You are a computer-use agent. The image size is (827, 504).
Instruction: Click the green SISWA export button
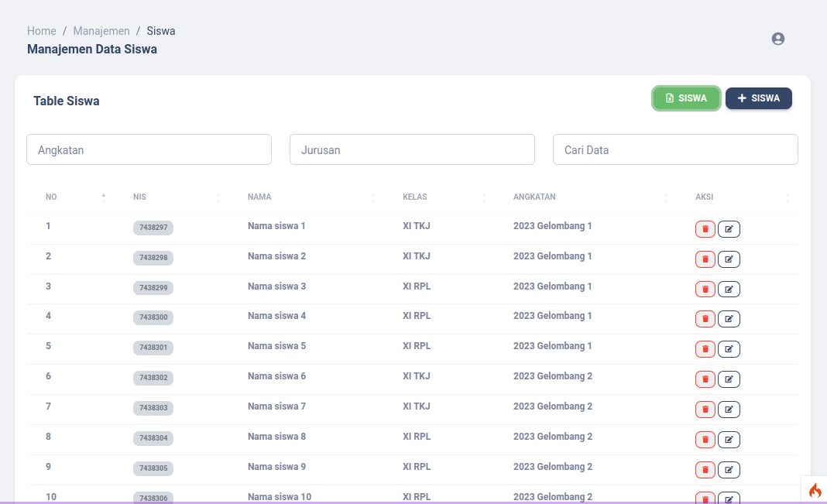click(x=686, y=98)
